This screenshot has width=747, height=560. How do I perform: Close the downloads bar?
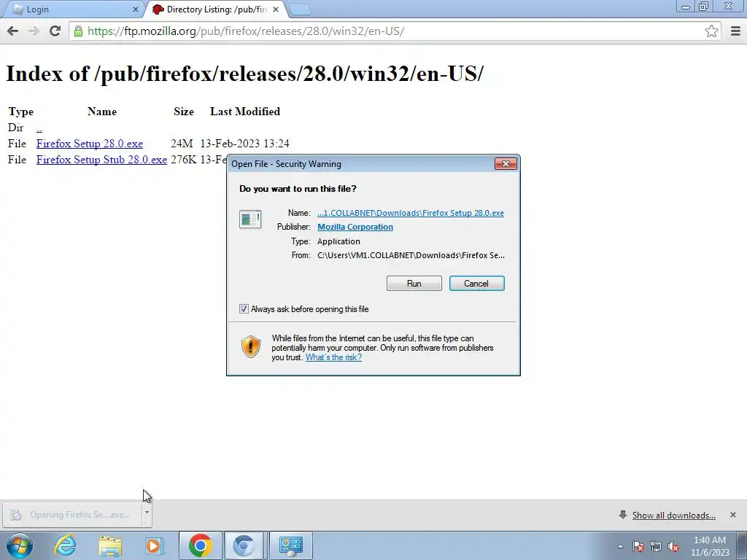click(x=732, y=515)
